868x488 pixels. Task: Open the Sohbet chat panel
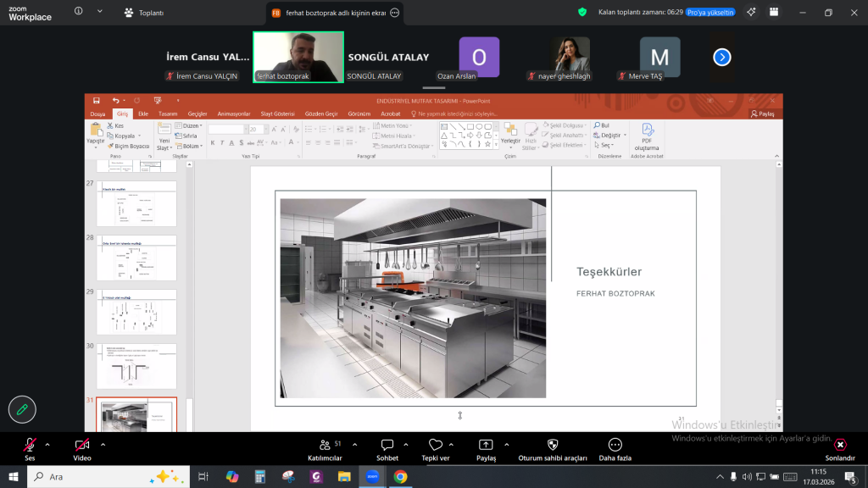tap(387, 445)
